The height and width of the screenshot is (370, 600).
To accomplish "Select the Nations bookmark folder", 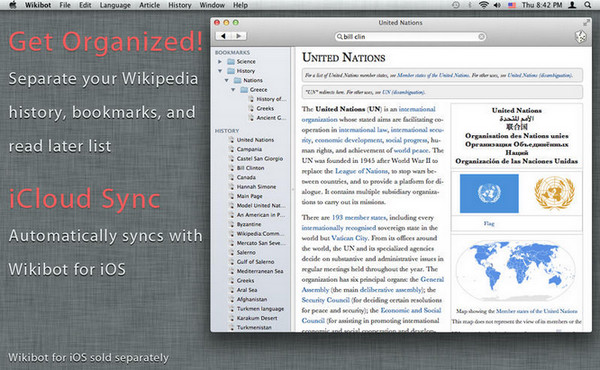I will pos(253,80).
